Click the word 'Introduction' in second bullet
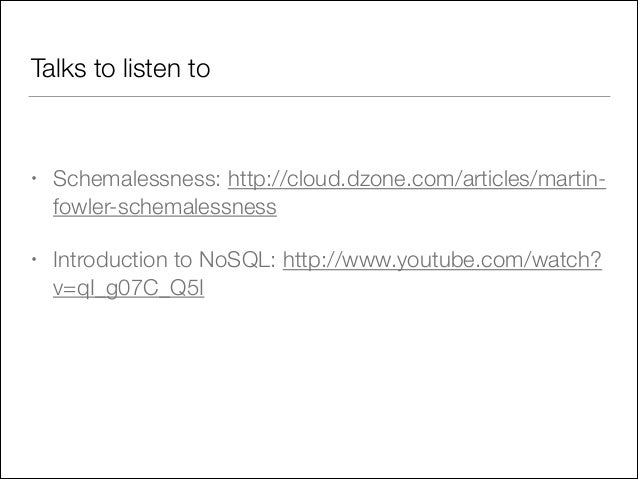The width and height of the screenshot is (638, 479). [110, 260]
